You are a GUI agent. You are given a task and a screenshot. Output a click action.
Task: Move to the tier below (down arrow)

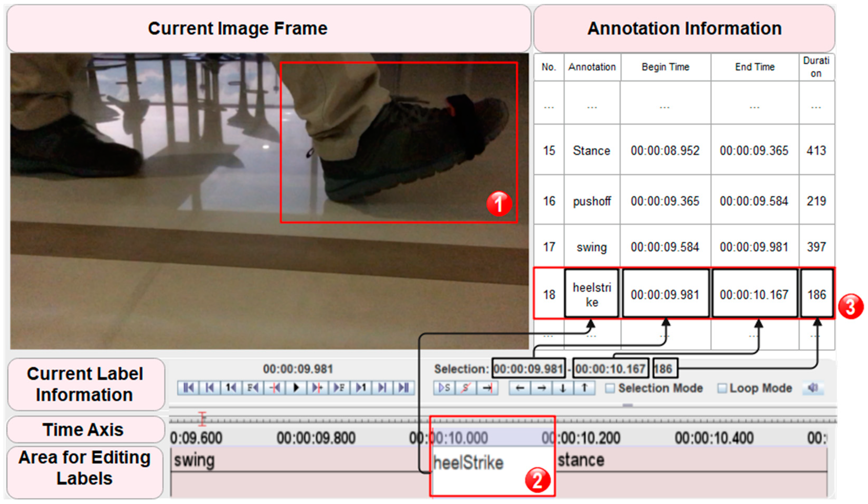[563, 388]
